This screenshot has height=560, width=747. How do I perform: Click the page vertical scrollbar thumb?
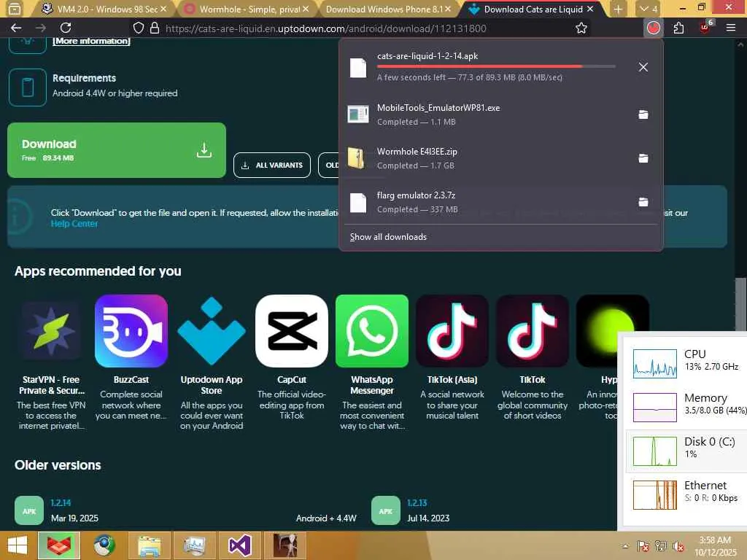pyautogui.click(x=740, y=304)
